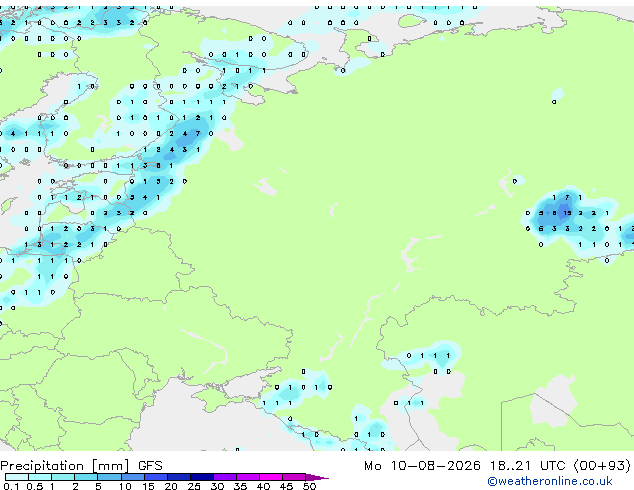Viewport: 634px width, 490px height.
Task: Click the 'Mo 10-08-2026' date text
Action: click(x=423, y=466)
